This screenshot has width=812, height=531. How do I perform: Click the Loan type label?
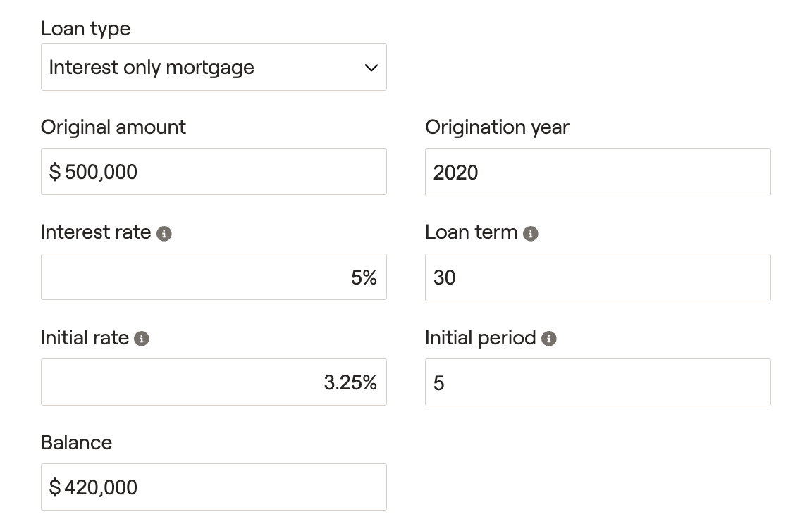click(85, 29)
